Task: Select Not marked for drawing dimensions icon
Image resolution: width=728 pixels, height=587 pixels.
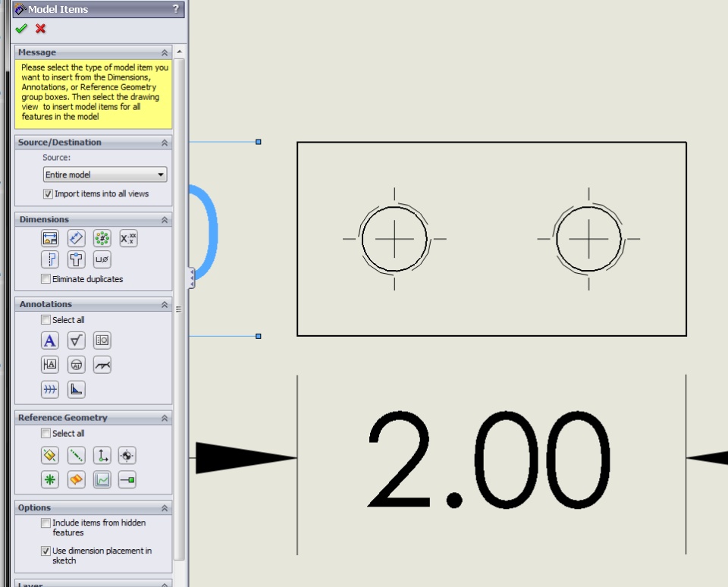Action: (76, 239)
